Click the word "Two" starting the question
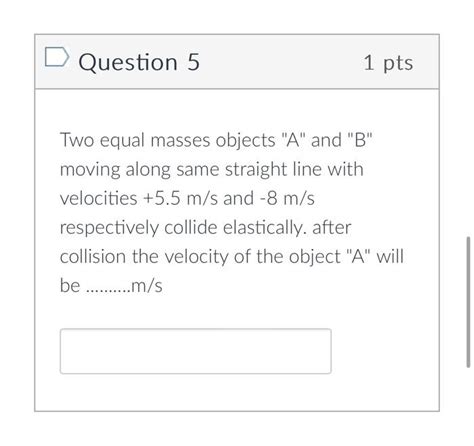 pos(77,140)
